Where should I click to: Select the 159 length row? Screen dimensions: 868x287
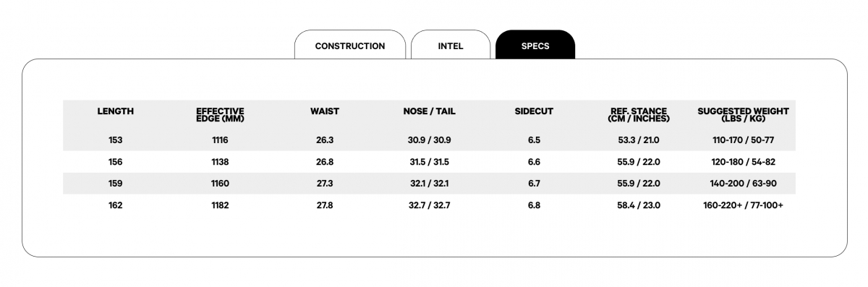pos(430,184)
